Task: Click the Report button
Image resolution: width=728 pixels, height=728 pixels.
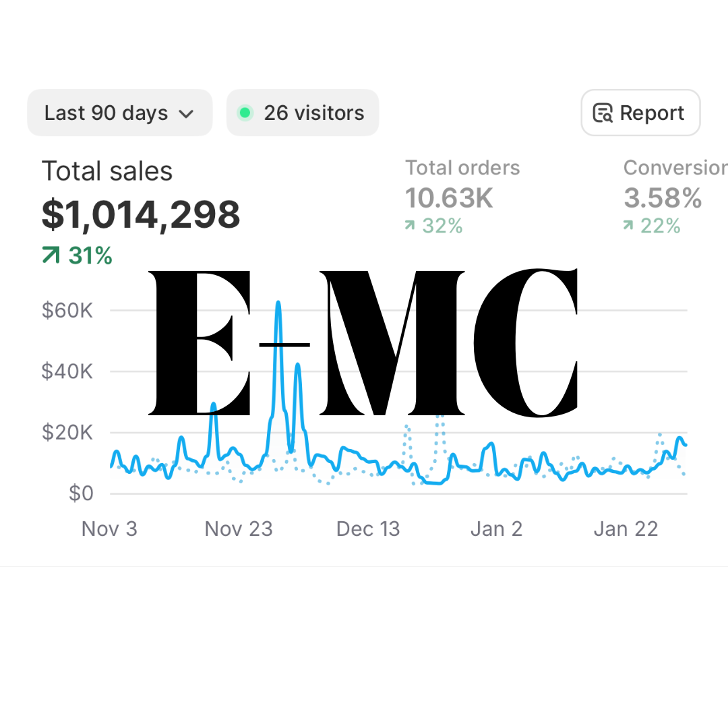Action: [640, 113]
